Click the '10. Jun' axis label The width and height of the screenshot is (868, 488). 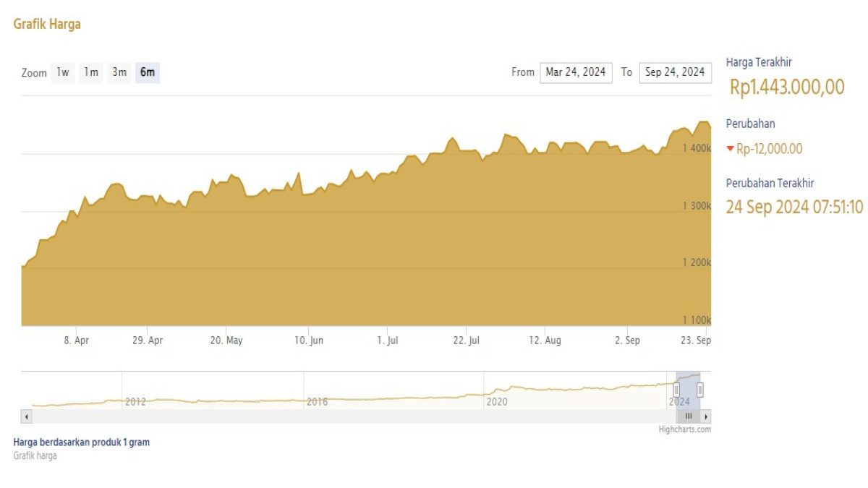(307, 341)
